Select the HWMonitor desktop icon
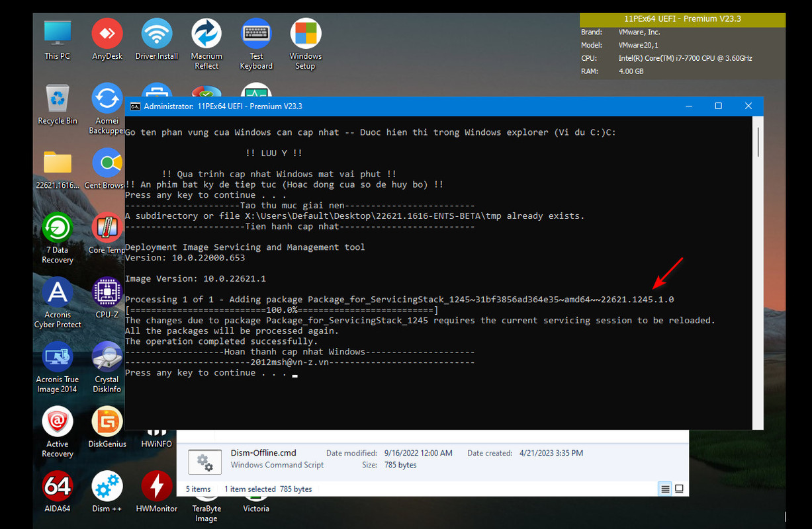Screen dimensions: 812x529 click(x=157, y=493)
